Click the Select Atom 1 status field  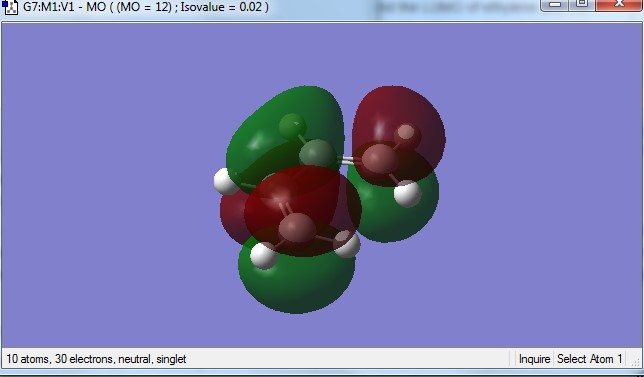click(589, 359)
